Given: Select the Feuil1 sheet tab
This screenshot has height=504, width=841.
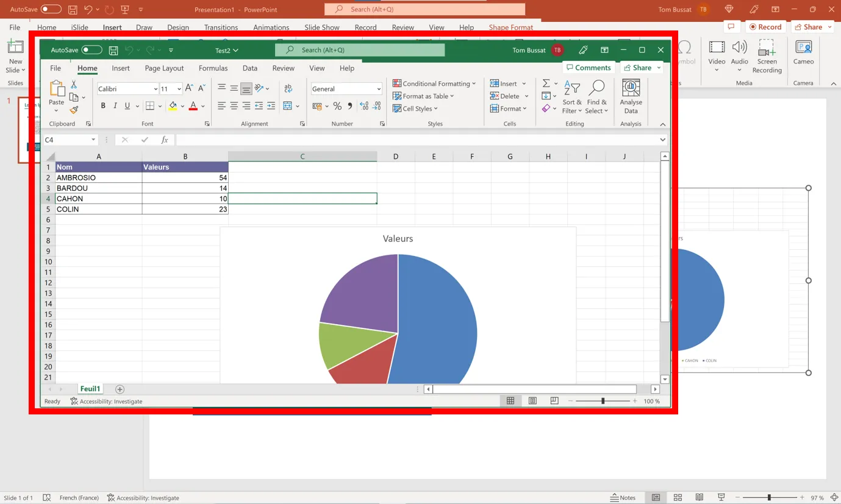Looking at the screenshot, I should click(90, 389).
